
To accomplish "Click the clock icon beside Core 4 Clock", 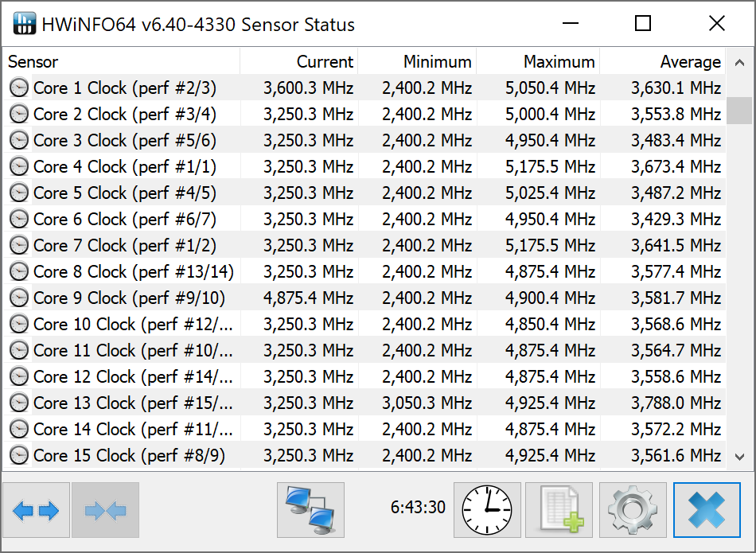I will click(x=19, y=167).
